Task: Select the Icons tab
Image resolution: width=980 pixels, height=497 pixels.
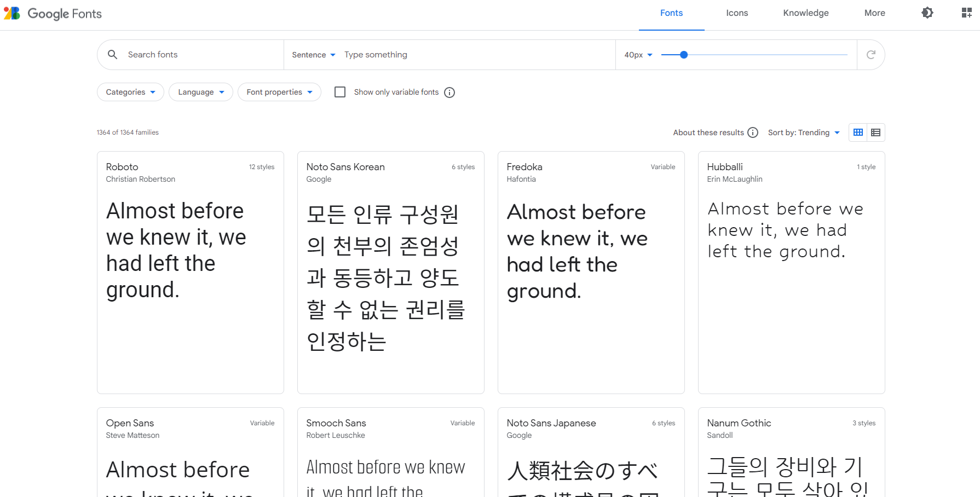Action: [x=737, y=13]
